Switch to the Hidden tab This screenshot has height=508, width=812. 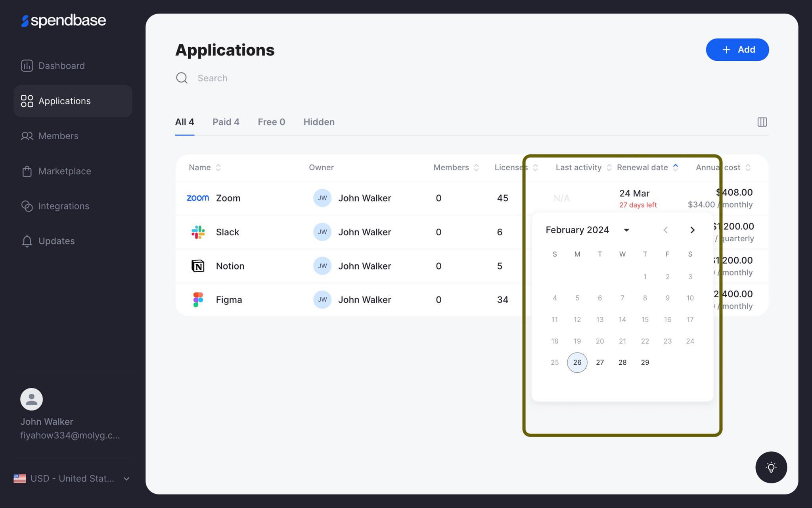pos(319,122)
